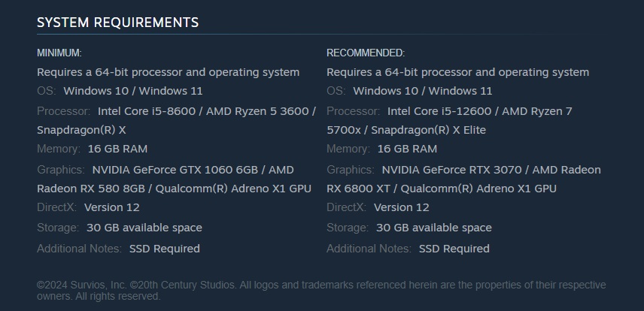
Task: Click the System Requirements heading
Action: [117, 23]
